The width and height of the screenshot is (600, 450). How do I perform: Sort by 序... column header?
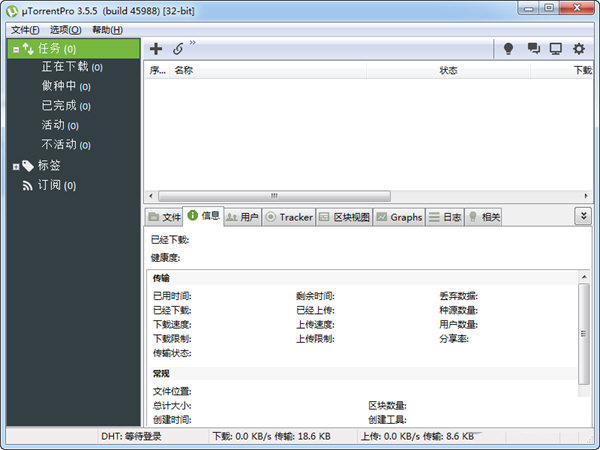[x=157, y=70]
